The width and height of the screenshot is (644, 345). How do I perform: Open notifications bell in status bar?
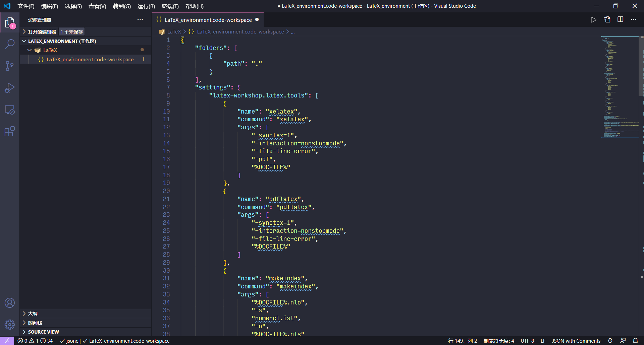coord(635,341)
